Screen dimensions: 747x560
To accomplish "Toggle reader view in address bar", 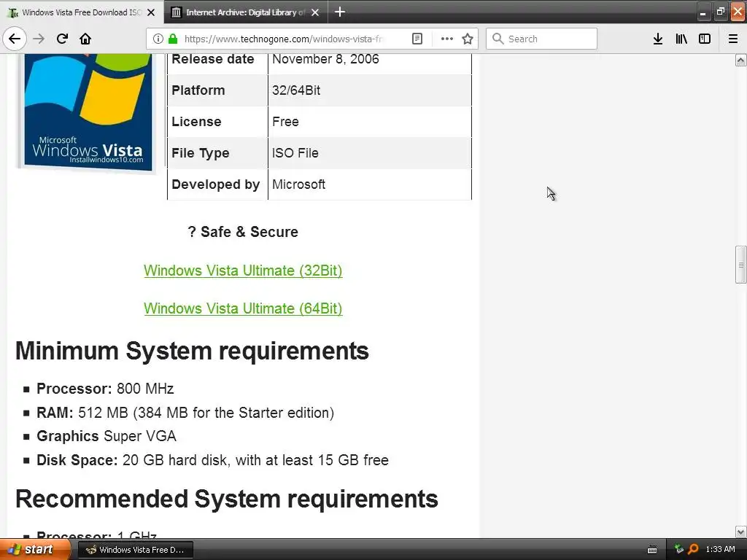I will [x=417, y=39].
